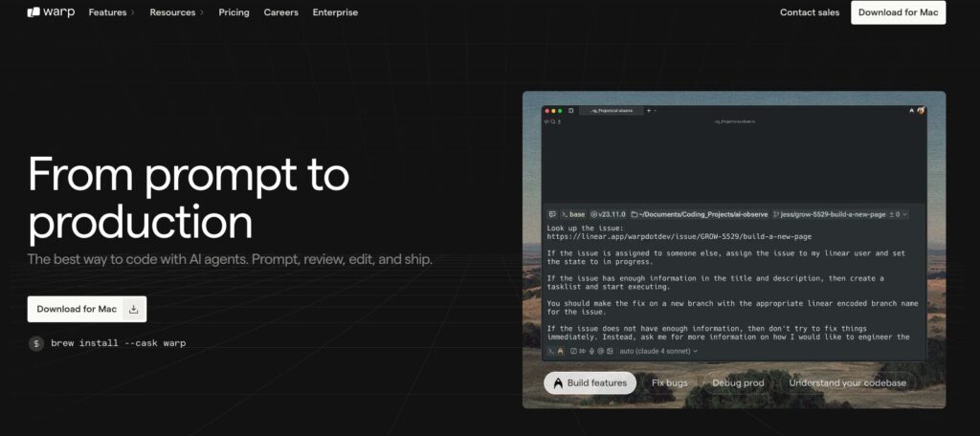The width and height of the screenshot is (980, 436).
Task: Follow the Contact sales link
Action: pos(810,12)
